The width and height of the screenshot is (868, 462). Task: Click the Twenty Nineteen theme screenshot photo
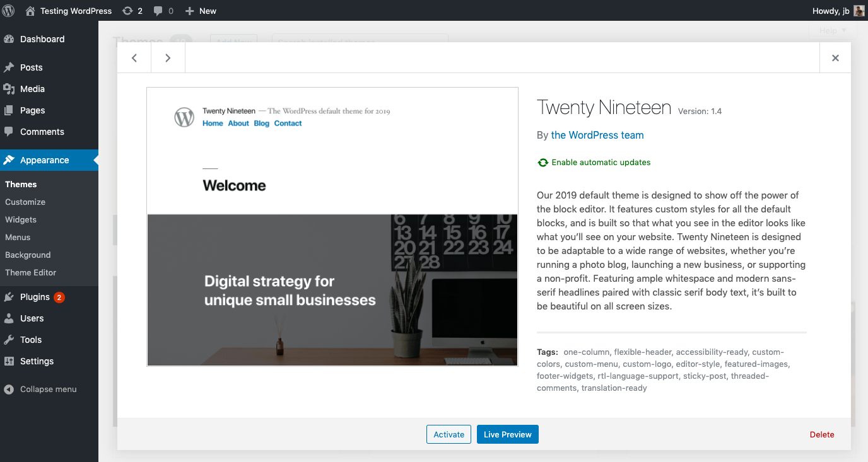click(x=332, y=290)
